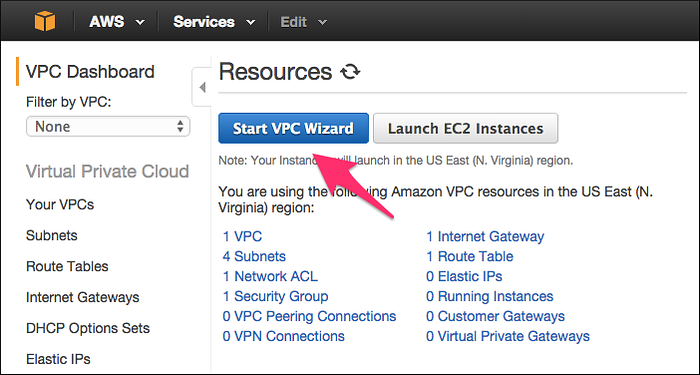Open 0 Virtual Private Gateways link
700x375 pixels.
tap(508, 336)
